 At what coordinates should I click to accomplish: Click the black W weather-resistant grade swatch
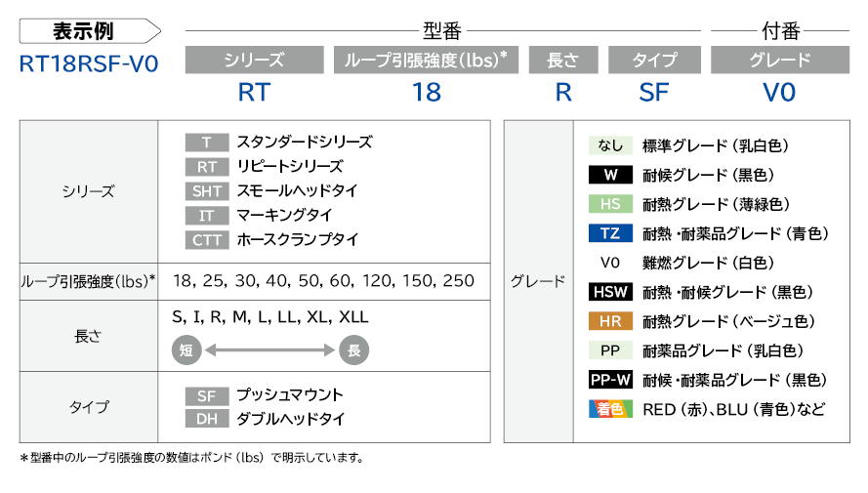(x=610, y=175)
